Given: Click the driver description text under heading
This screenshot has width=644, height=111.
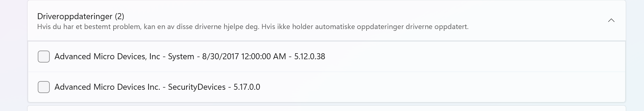Looking at the screenshot, I should click(253, 27).
